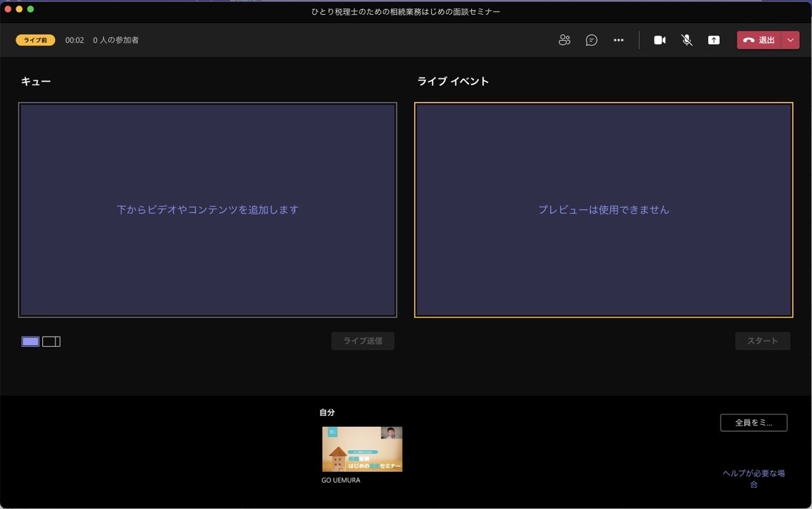Click the share content icon
The image size is (812, 509).
[x=714, y=40]
